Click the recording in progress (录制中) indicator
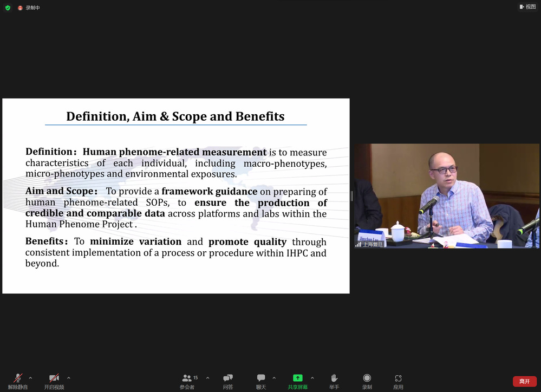This screenshot has width=541, height=392. click(x=29, y=8)
